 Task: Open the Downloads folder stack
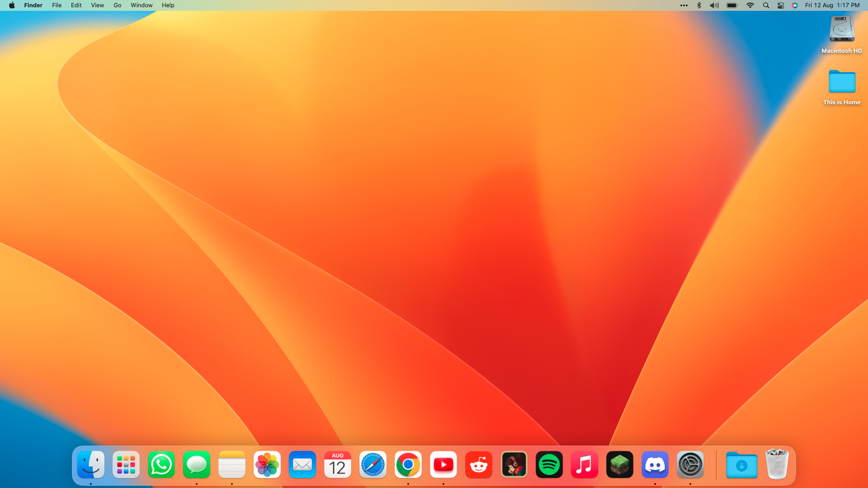(742, 465)
